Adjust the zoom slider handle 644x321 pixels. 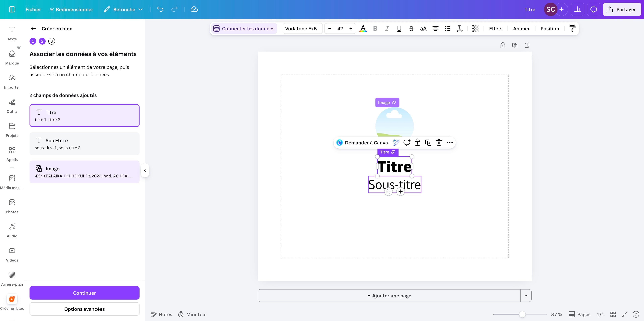point(522,314)
